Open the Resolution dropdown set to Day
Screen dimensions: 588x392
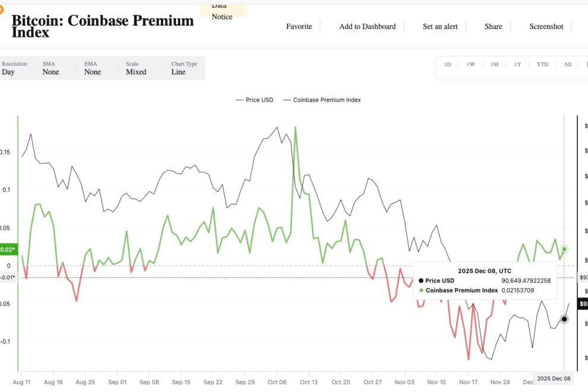coord(14,68)
